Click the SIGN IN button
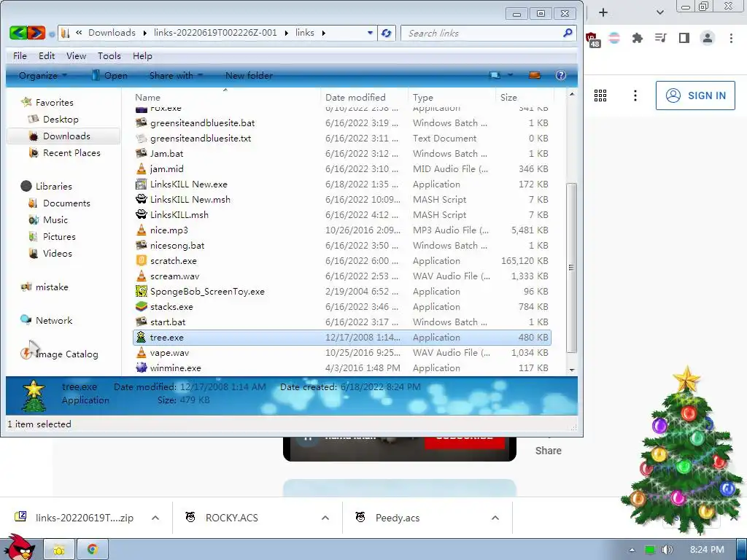This screenshot has width=747, height=560. click(695, 96)
